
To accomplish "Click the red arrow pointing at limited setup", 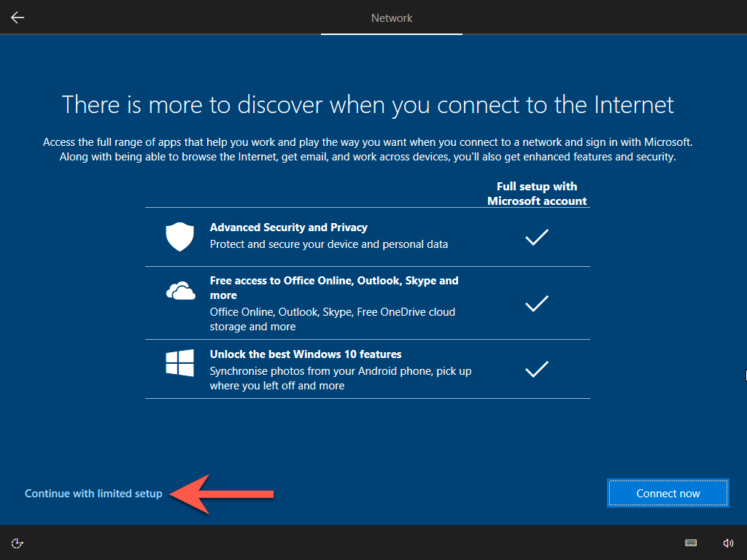I will point(222,494).
